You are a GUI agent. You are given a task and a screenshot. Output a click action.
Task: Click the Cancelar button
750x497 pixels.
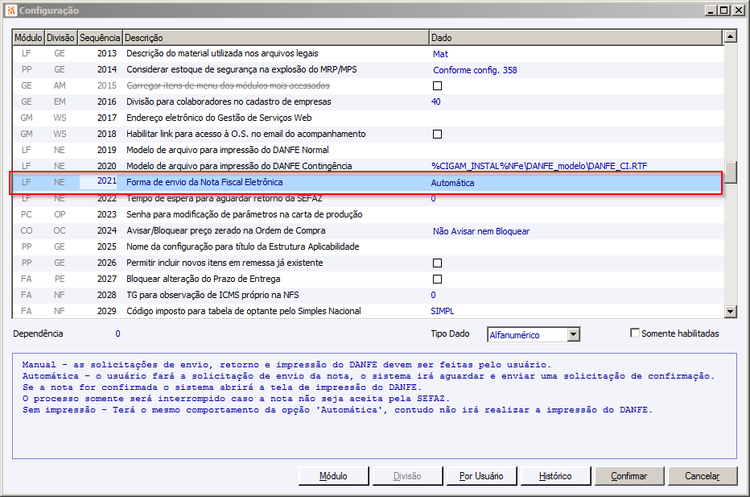point(702,476)
